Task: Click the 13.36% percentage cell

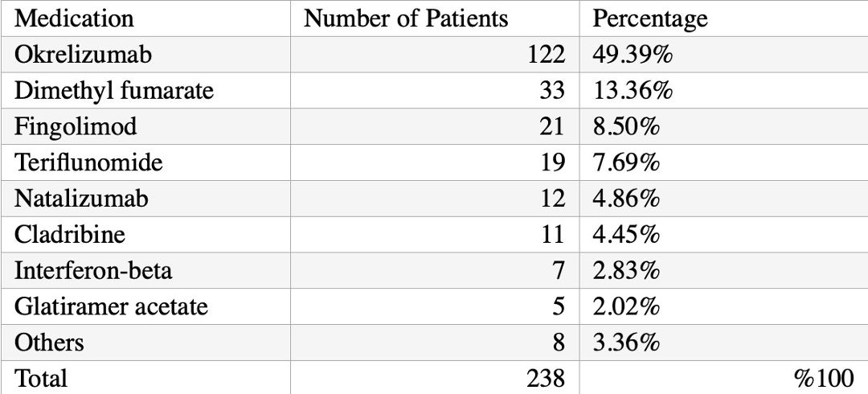Action: (723, 90)
